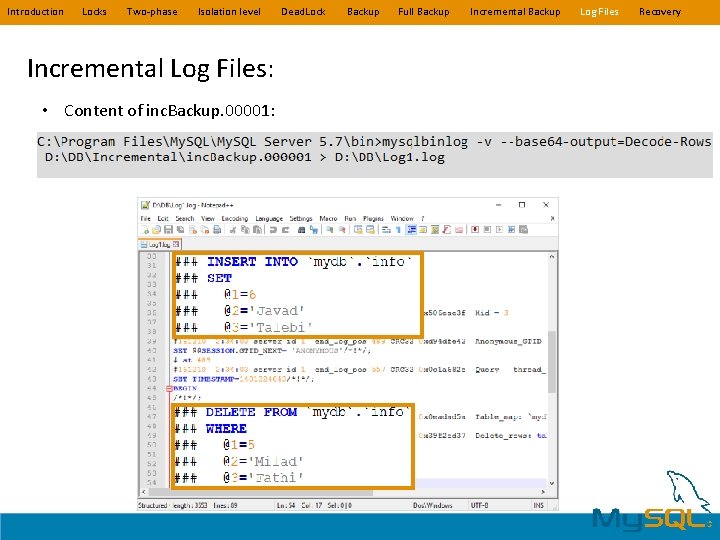Open the Search menu
This screenshot has width=720, height=540.
coord(185,219)
